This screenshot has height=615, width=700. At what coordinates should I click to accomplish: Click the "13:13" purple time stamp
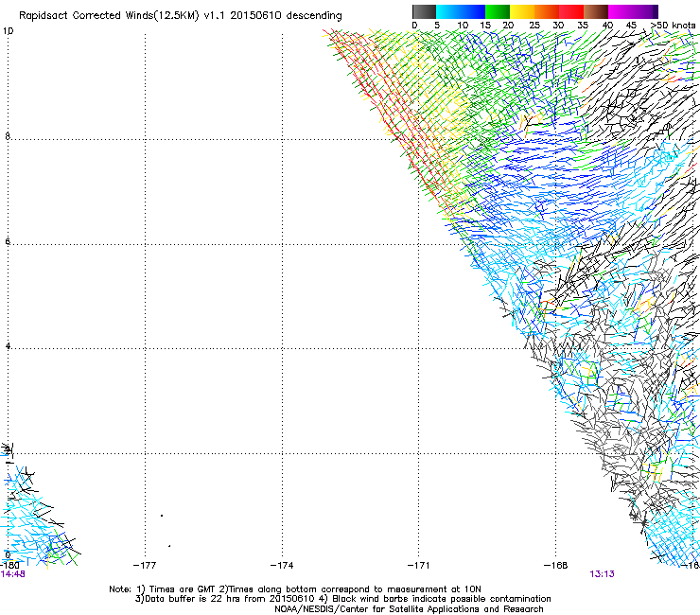coord(602,574)
